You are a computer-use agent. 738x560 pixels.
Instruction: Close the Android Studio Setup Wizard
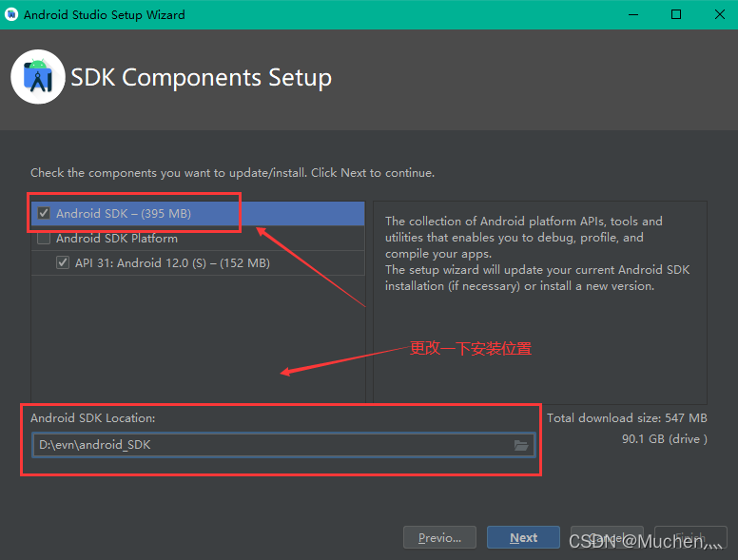tap(720, 14)
